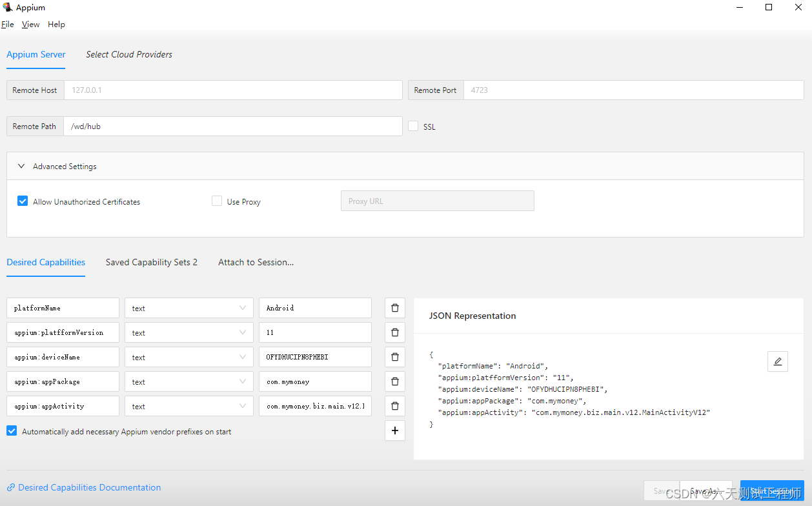Open type dropdown for appium:appPackage
Viewport: 812px width, 506px height.
click(189, 381)
